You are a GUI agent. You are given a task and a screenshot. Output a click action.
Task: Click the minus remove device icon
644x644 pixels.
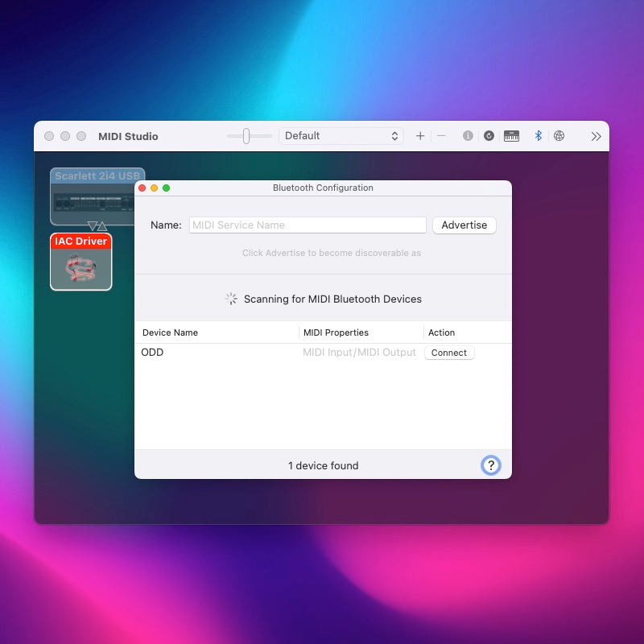coord(441,136)
